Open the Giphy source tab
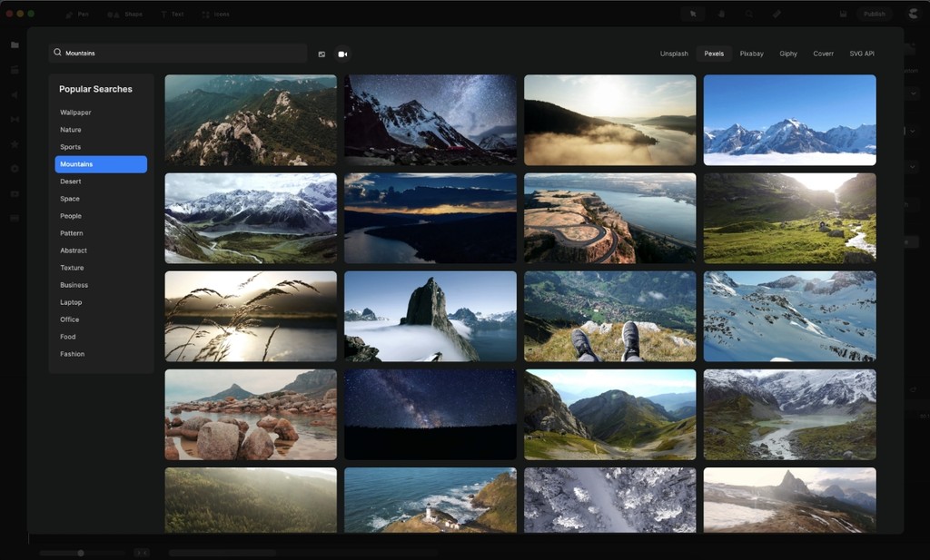The image size is (930, 560). click(x=787, y=54)
